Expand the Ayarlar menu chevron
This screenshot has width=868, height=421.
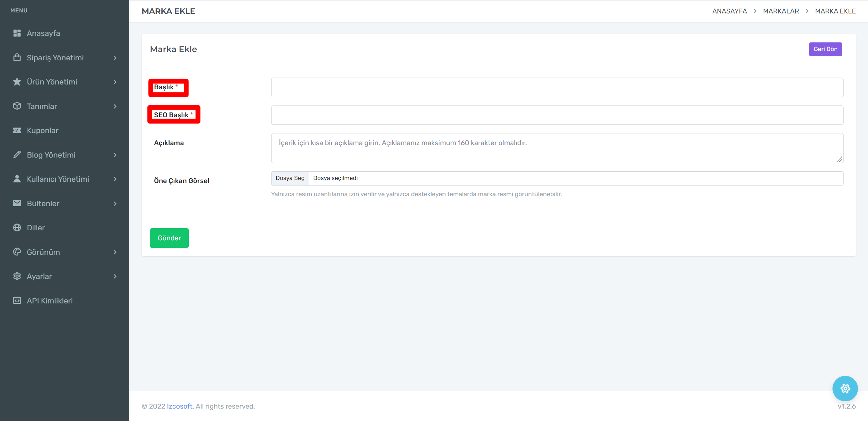pos(115,276)
